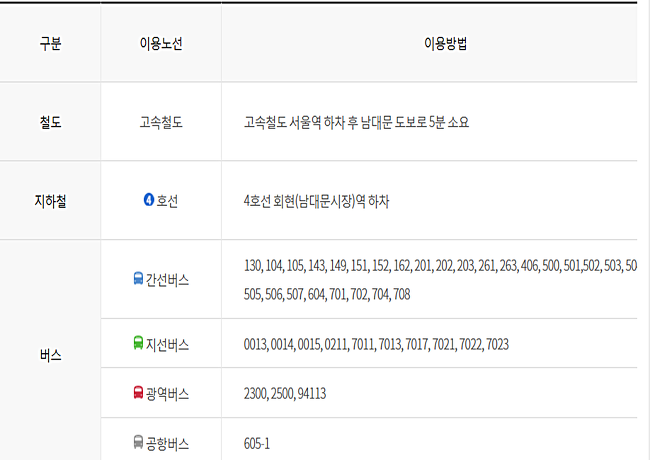
Task: Click the 광역버스 label text
Action: tap(167, 394)
